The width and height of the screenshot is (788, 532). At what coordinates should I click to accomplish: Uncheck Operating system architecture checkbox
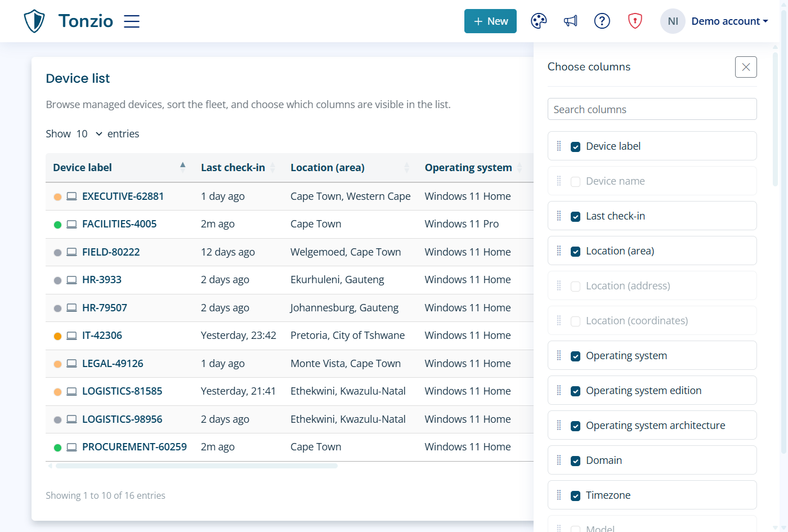575,426
